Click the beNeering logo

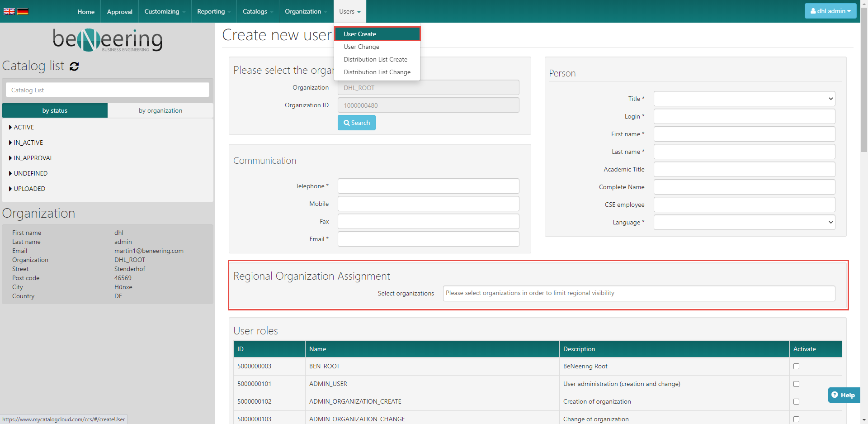108,40
